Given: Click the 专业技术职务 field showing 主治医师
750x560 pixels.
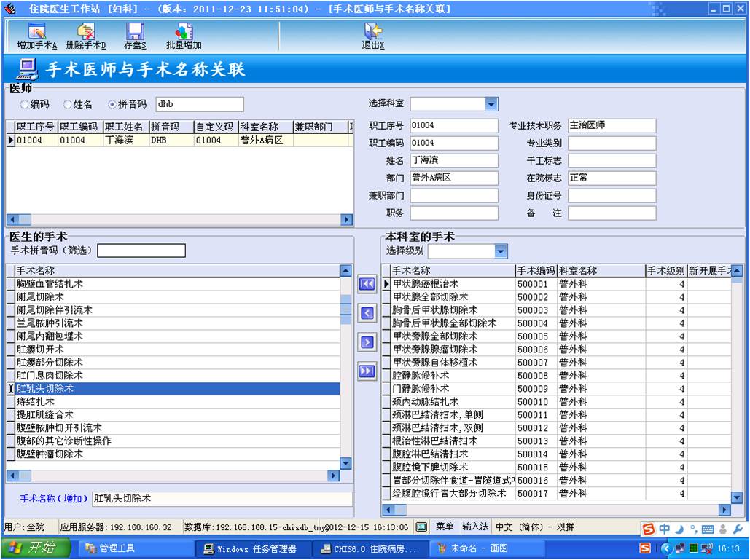Looking at the screenshot, I should pos(612,126).
